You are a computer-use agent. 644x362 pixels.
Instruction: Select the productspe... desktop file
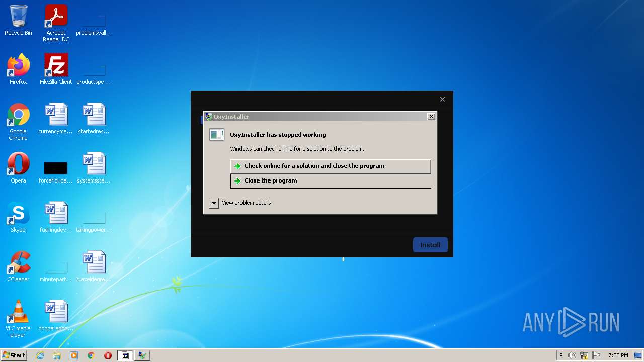click(94, 74)
